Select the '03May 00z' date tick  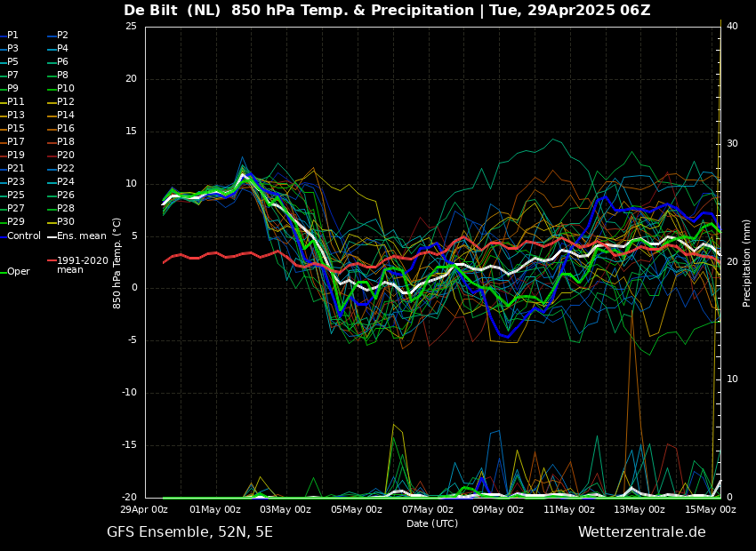pos(286,509)
